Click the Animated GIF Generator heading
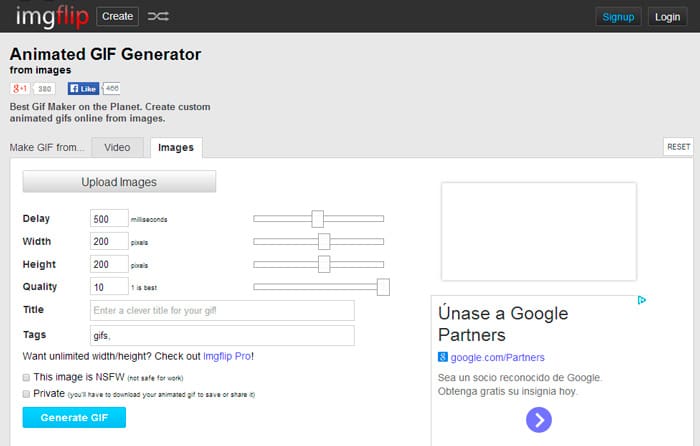This screenshot has height=446, width=700. coord(105,54)
